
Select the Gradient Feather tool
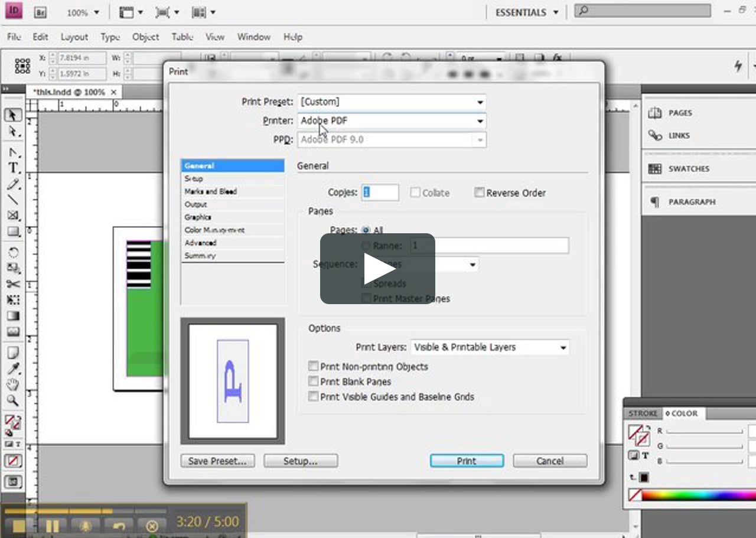click(13, 332)
